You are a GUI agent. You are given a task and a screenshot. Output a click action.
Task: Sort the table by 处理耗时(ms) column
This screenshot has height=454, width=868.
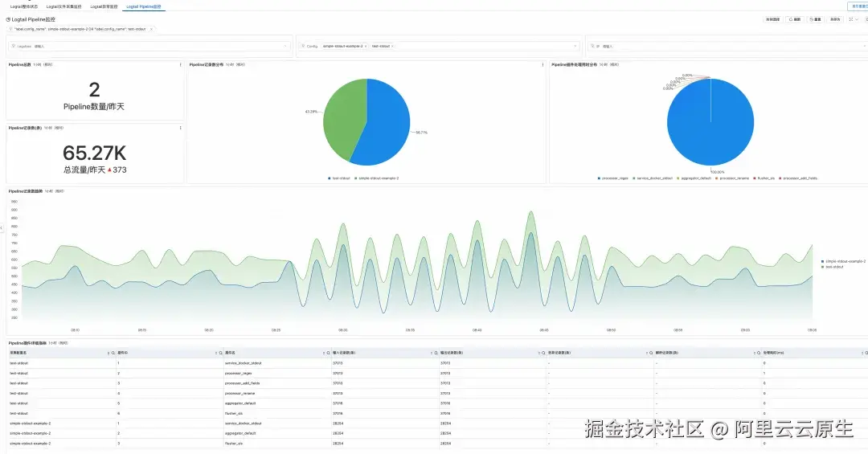[x=862, y=353]
